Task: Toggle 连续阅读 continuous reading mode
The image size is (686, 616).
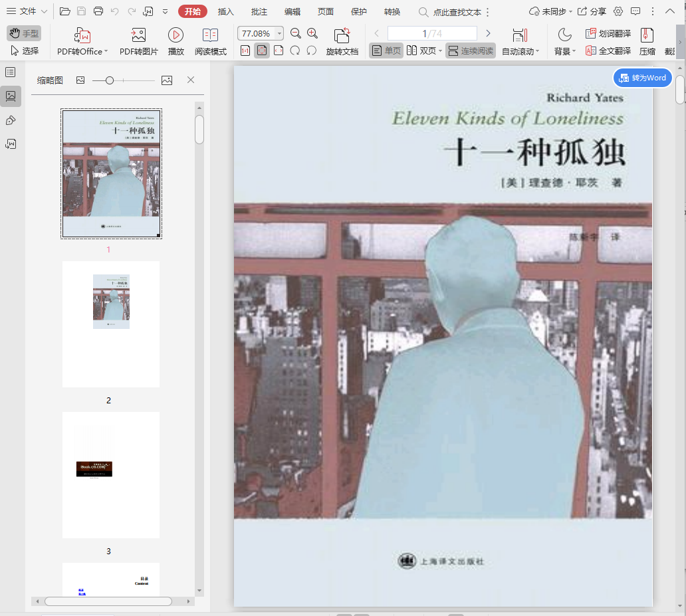Action: pos(471,51)
